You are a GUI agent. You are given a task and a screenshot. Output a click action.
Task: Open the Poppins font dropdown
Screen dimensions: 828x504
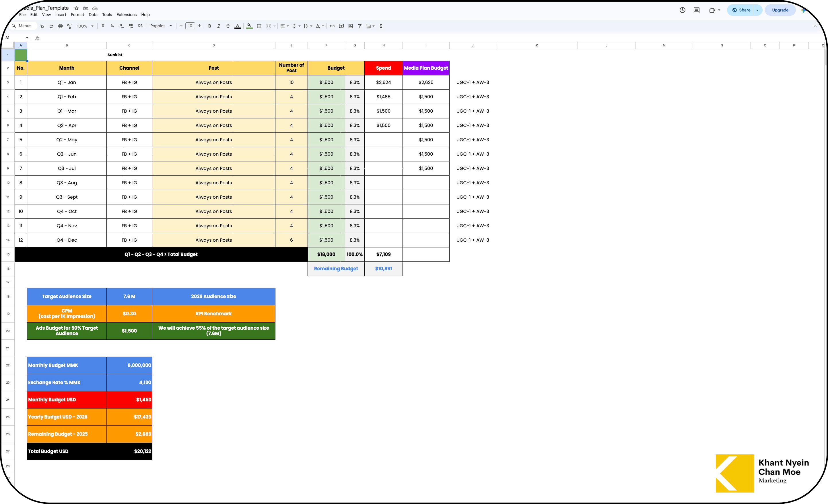(161, 26)
